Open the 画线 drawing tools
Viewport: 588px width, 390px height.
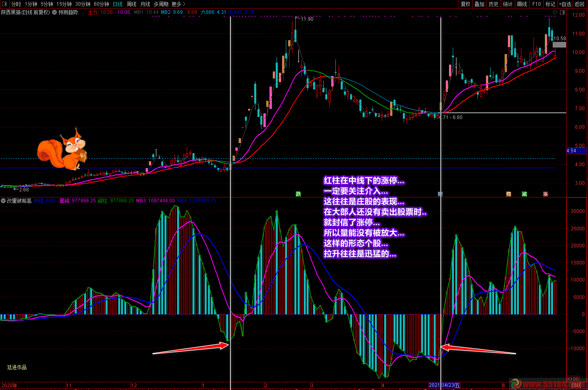point(522,4)
